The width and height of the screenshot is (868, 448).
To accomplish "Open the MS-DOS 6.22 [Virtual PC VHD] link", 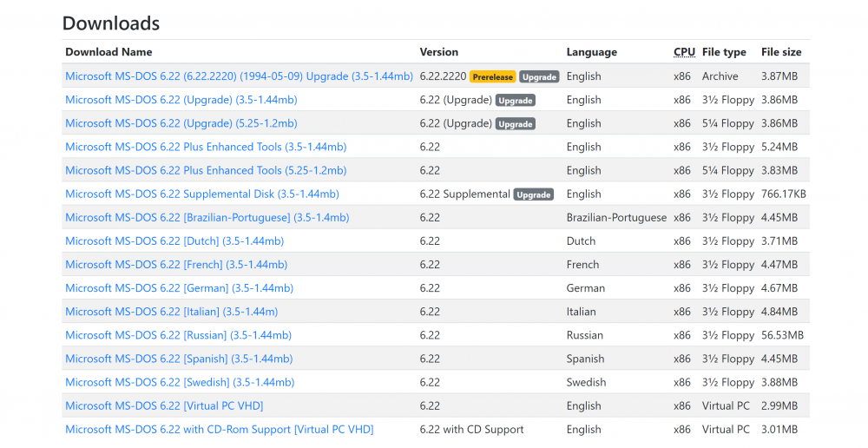I will [164, 406].
